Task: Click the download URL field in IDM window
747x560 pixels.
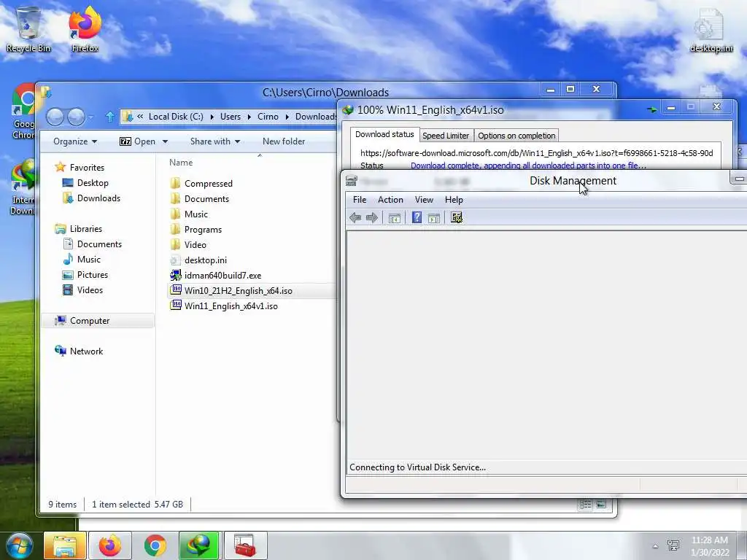Action: tap(536, 153)
